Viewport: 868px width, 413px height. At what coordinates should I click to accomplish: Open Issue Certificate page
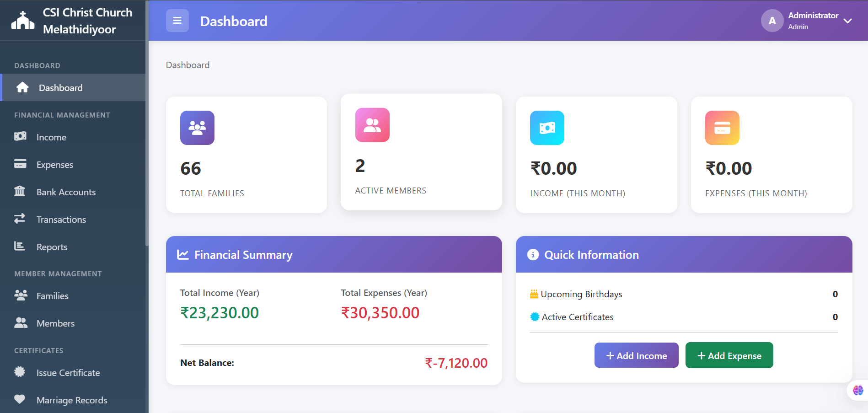click(x=68, y=373)
